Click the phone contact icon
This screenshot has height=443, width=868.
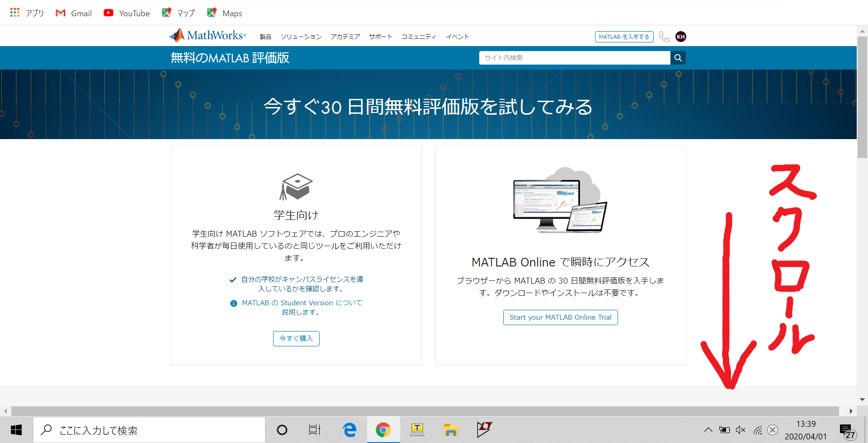664,37
